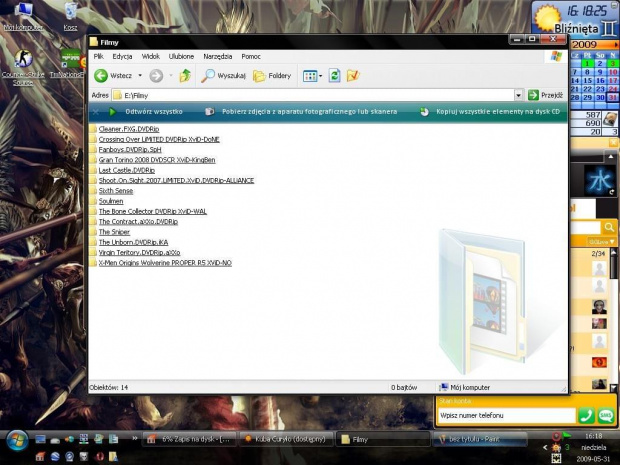Open the Narzędzia menu

point(217,56)
